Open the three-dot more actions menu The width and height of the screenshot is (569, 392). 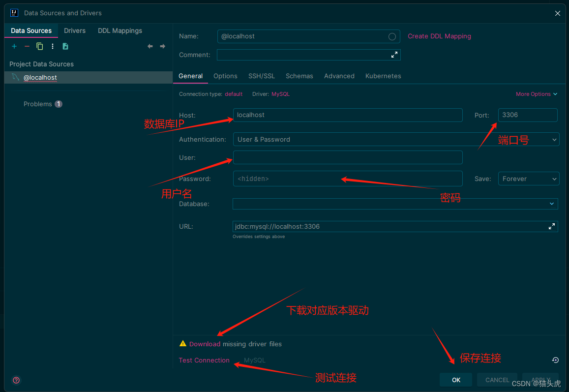(x=53, y=46)
